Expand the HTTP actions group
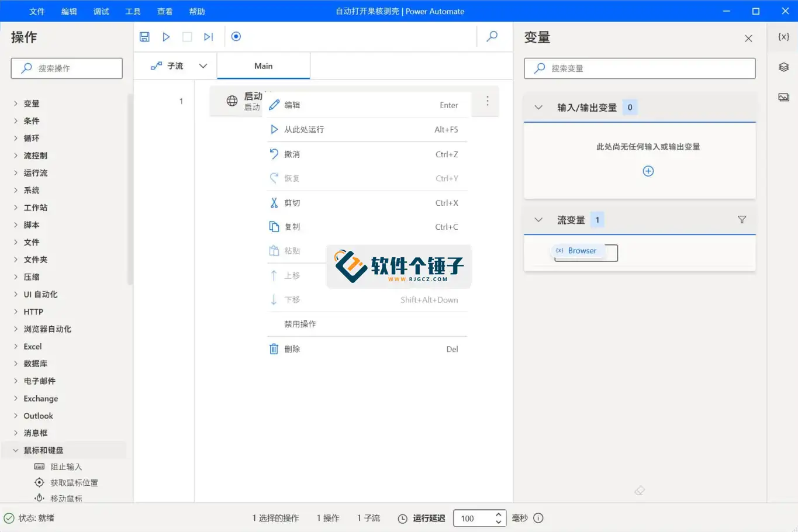 point(16,312)
